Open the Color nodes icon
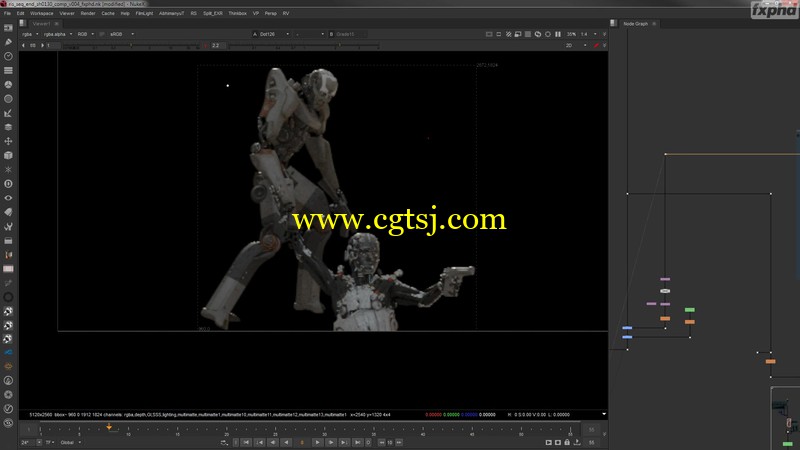 coord(8,85)
